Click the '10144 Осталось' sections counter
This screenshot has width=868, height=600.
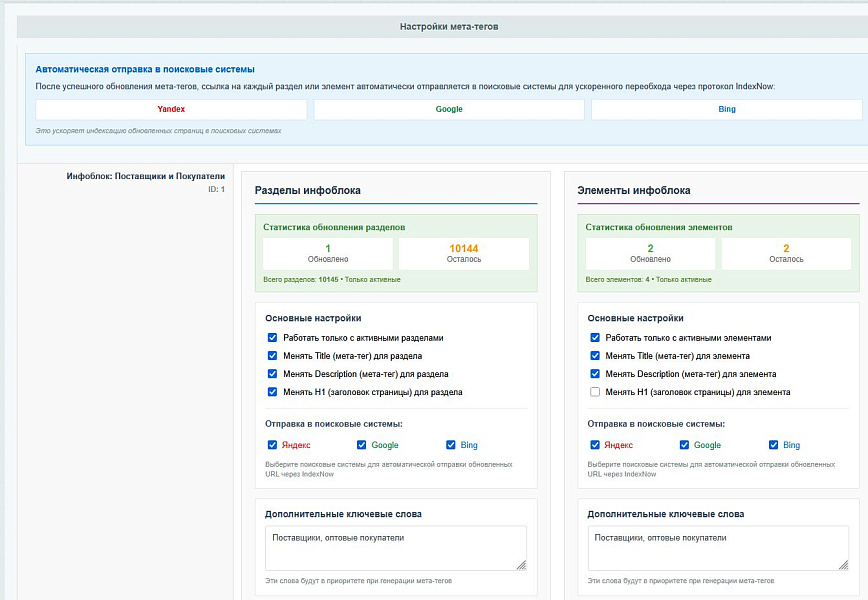(x=464, y=253)
